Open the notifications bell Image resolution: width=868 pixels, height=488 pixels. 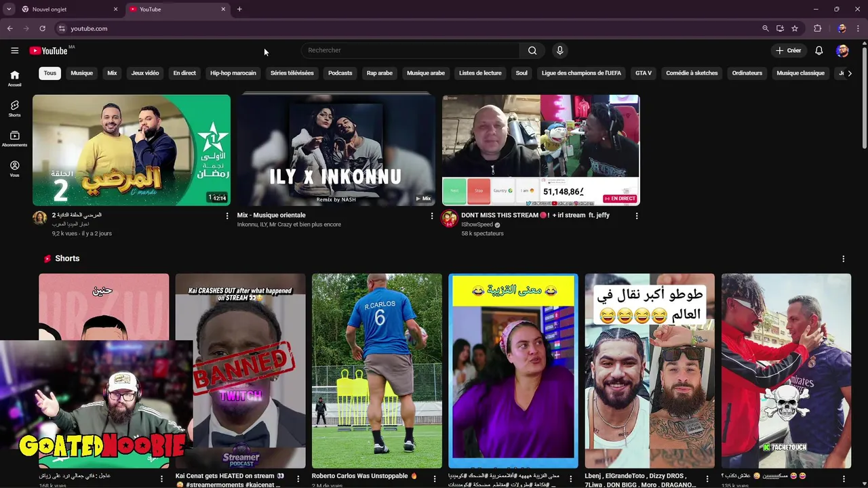[x=818, y=50]
